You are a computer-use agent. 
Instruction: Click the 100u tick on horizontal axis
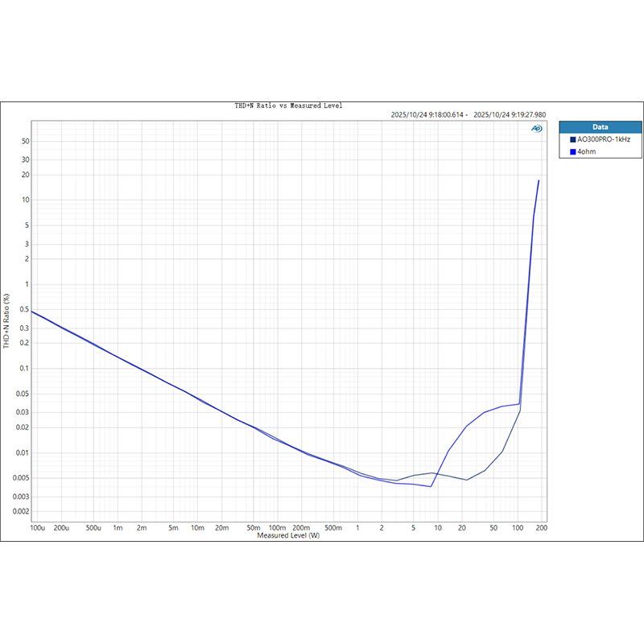tap(37, 528)
